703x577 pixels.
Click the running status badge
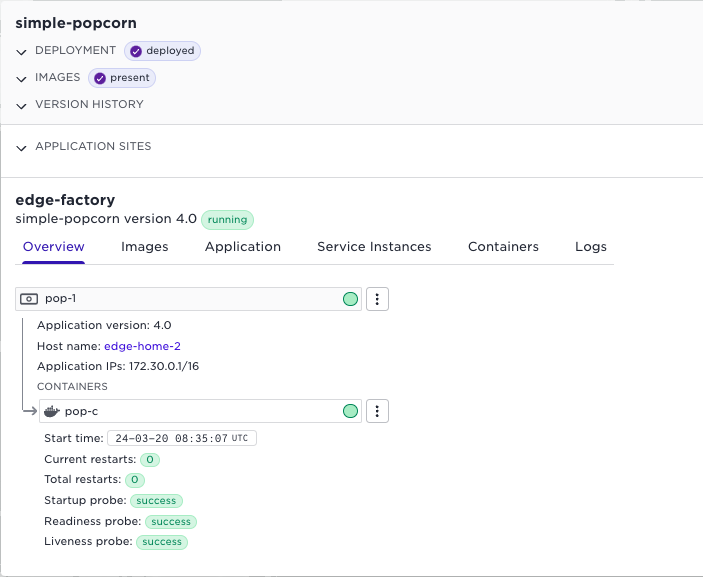227,219
